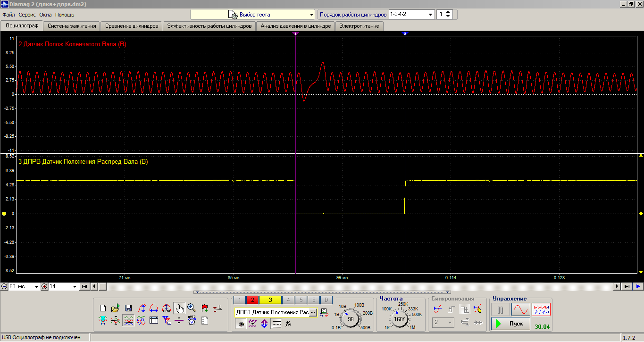Select channel 6 button
The image size is (644, 342).
pos(313,300)
